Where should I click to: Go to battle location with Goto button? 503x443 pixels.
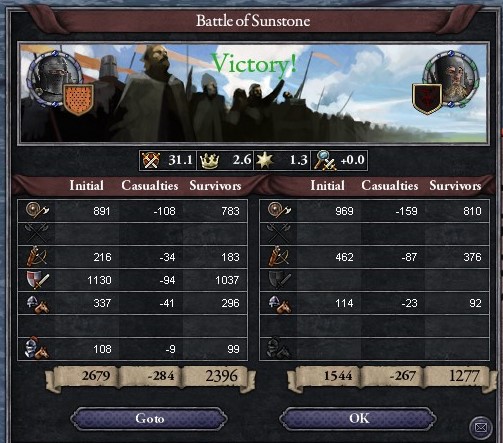click(x=149, y=418)
